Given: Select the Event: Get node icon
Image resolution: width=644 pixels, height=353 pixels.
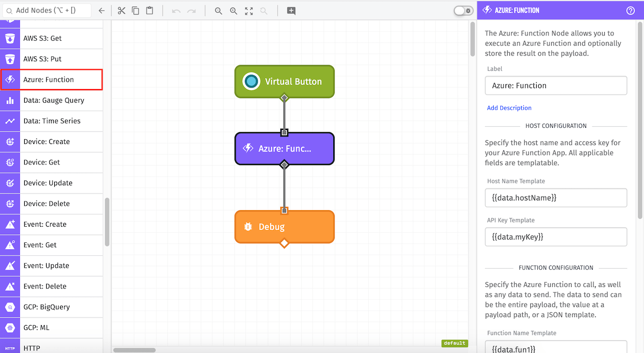Looking at the screenshot, I should 10,245.
